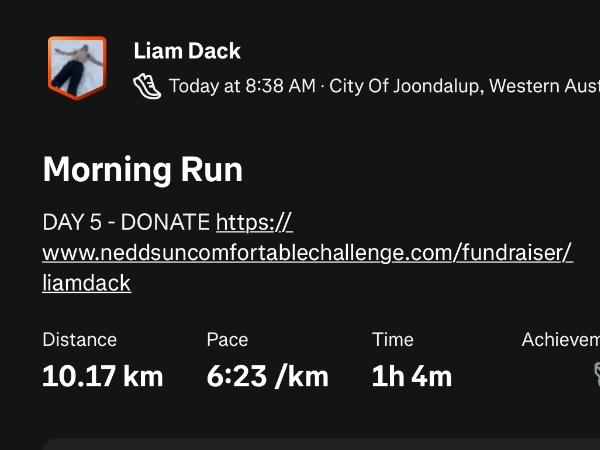600x450 pixels.
Task: Open the Morning Run activity title
Action: pos(142,169)
